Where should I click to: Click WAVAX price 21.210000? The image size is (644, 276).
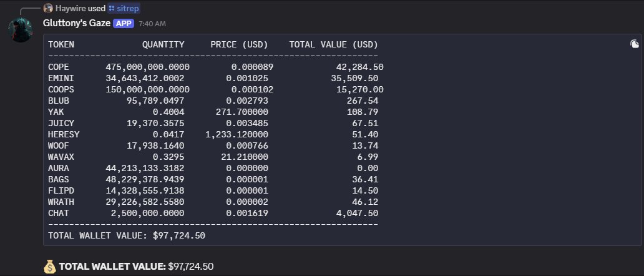[245, 157]
